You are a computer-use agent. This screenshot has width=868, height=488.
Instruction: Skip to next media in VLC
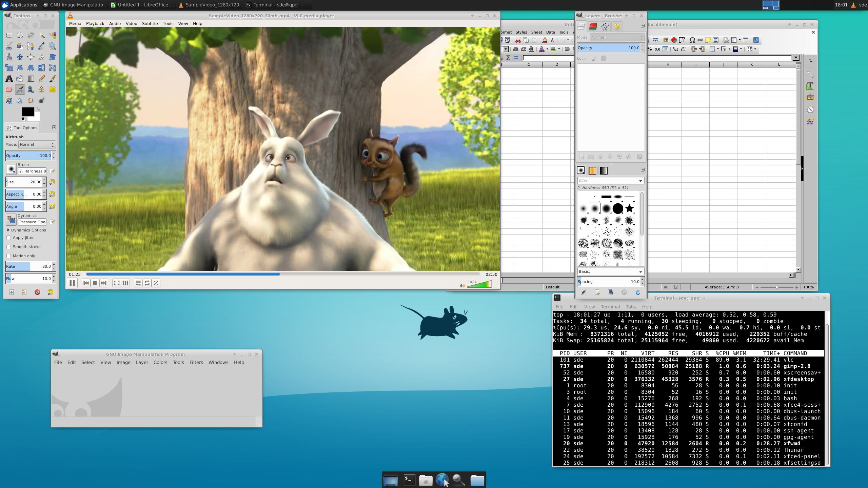104,283
